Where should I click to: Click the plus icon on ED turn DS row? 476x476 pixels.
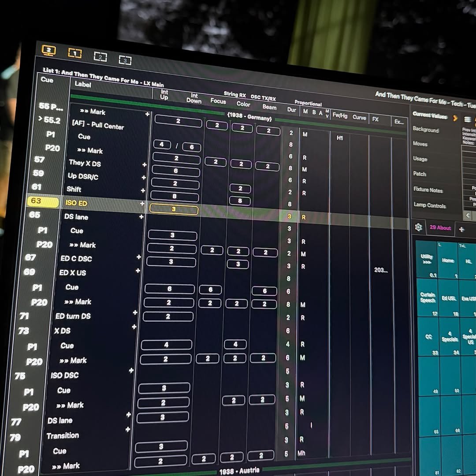pyautogui.click(x=135, y=312)
